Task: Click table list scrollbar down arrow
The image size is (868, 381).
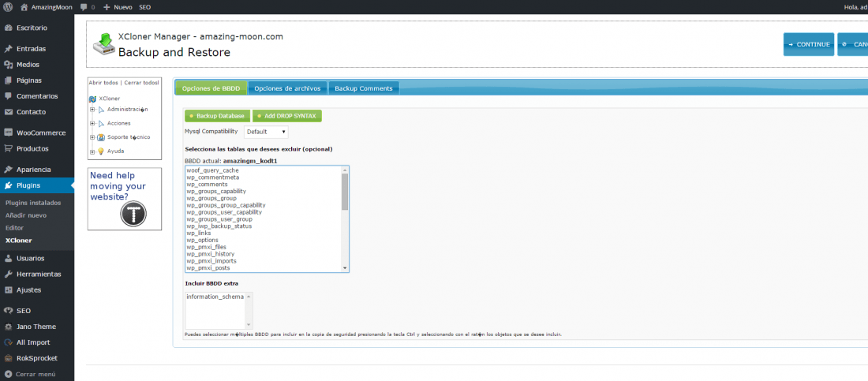Action: 345,268
